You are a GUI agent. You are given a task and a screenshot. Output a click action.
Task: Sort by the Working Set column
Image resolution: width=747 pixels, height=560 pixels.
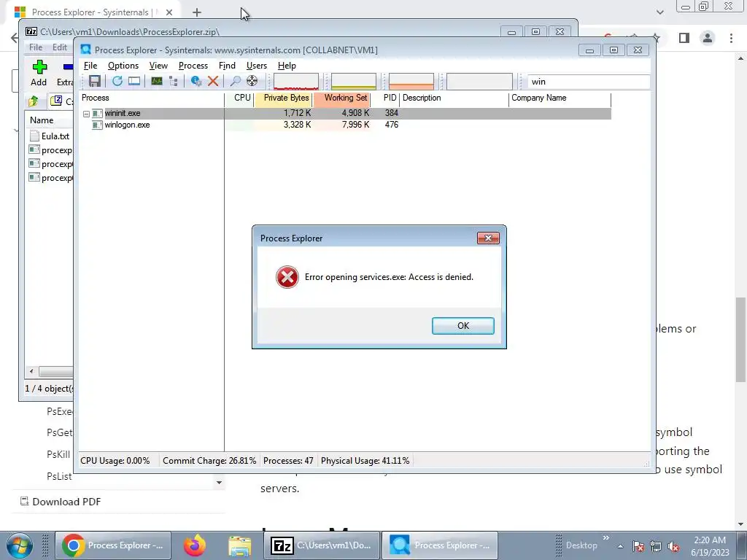click(x=341, y=98)
